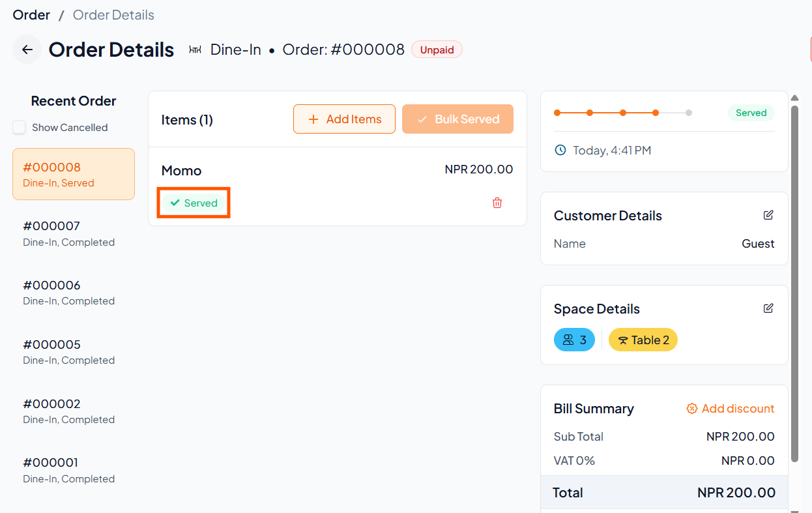This screenshot has height=513, width=812.
Task: Click the dine-in table icon in header
Action: pos(195,50)
